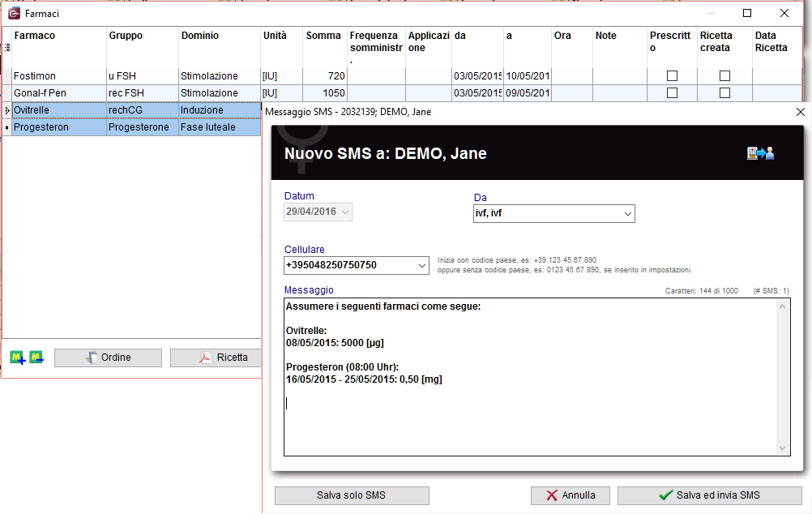Click the Unità column header
The width and height of the screenshot is (812, 514).
282,47
